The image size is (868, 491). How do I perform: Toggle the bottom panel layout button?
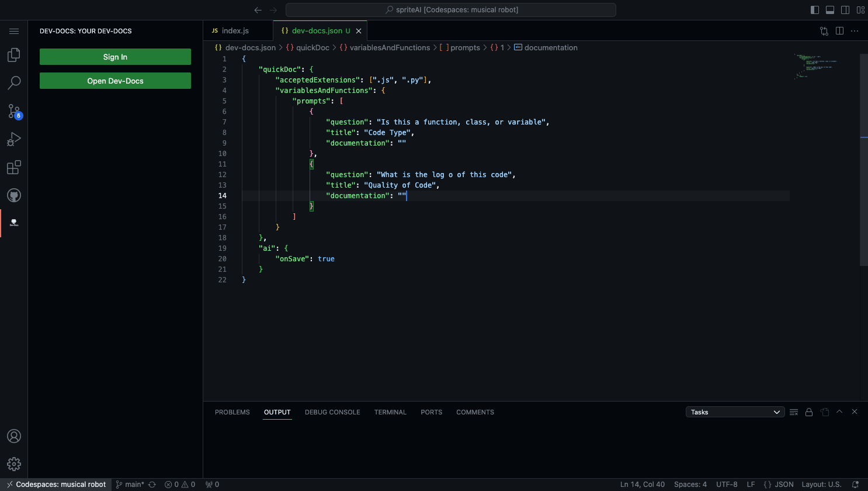pyautogui.click(x=830, y=10)
